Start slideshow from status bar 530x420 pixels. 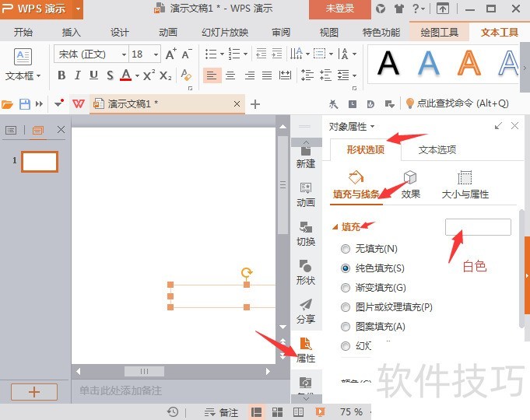point(320,412)
